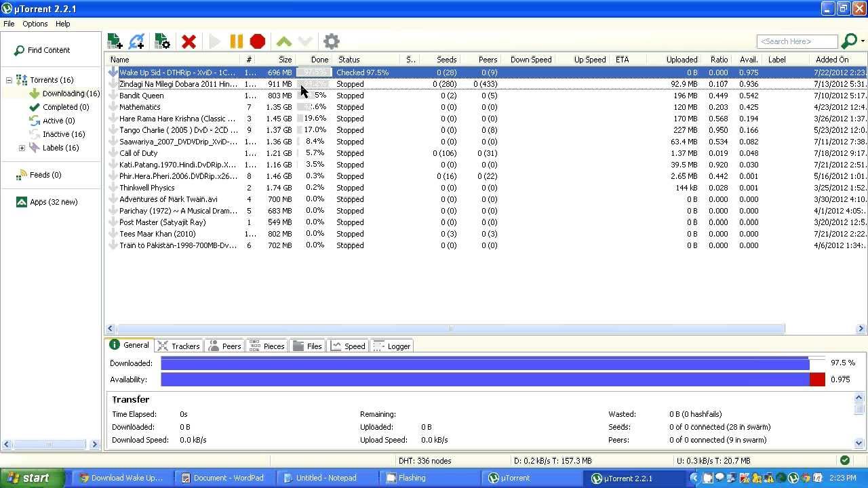Screen dimensions: 868x488
Task: Click Add Torrent from URL icon
Action: 137,41
